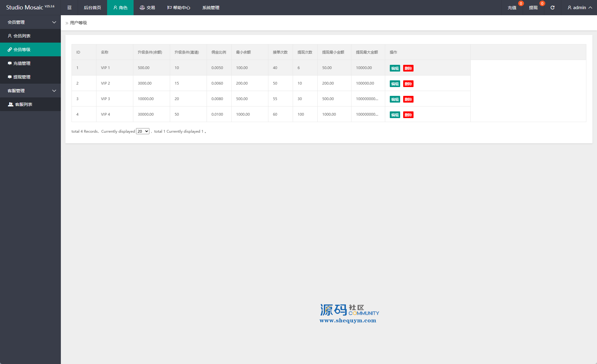This screenshot has height=364, width=597.
Task: Delete the VIP 3 level row
Action: [x=408, y=99]
